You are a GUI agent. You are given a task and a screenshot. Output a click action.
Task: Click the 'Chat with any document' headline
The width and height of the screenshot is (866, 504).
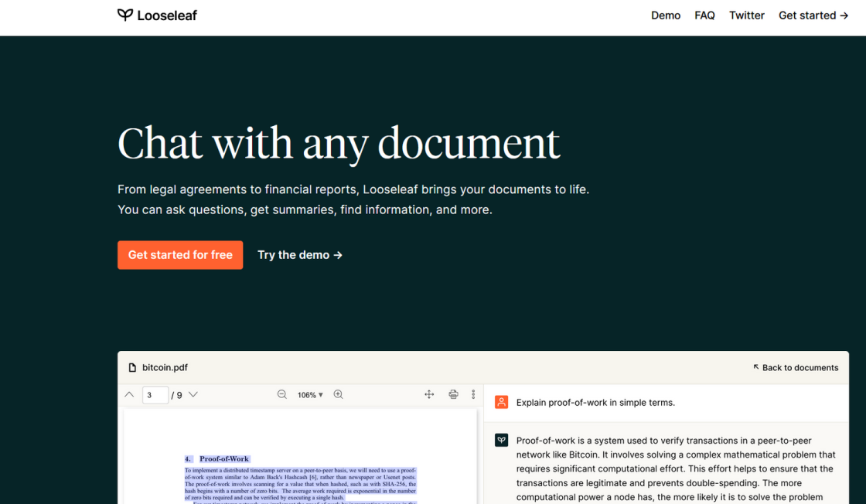339,144
